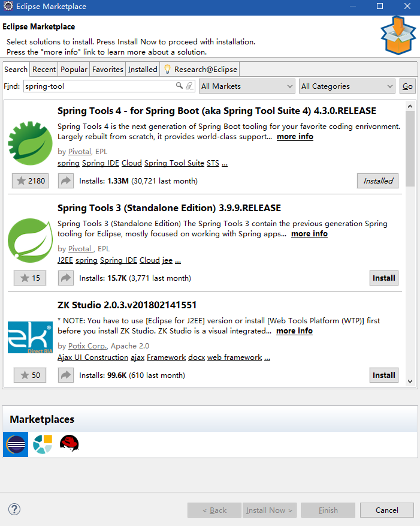Switch to the Search tab
Screen dimensions: 420x526
point(16,69)
